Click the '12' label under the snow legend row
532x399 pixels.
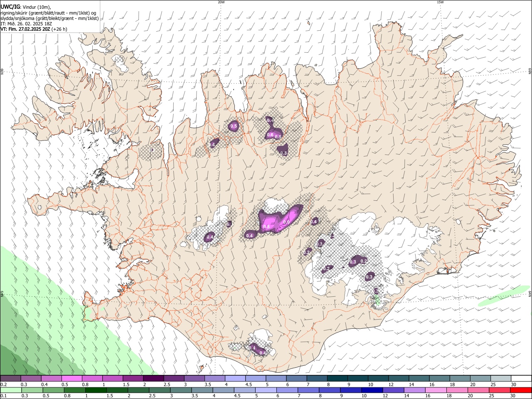click(x=390, y=384)
